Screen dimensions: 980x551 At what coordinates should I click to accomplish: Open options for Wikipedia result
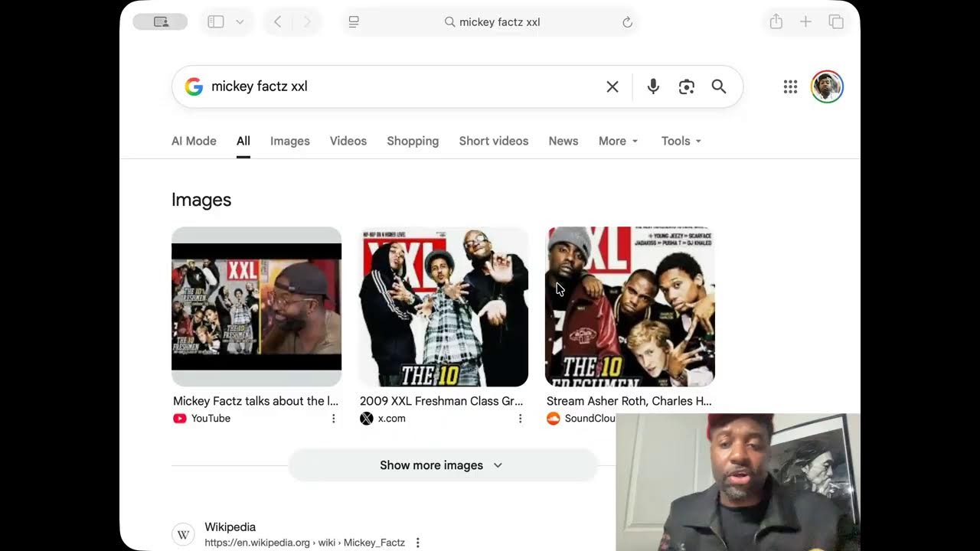[417, 543]
